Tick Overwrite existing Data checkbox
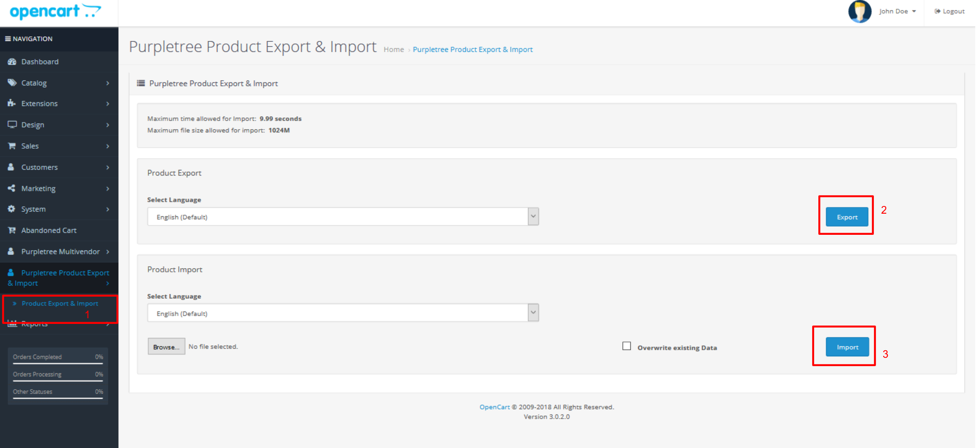980x448 pixels. (x=626, y=346)
